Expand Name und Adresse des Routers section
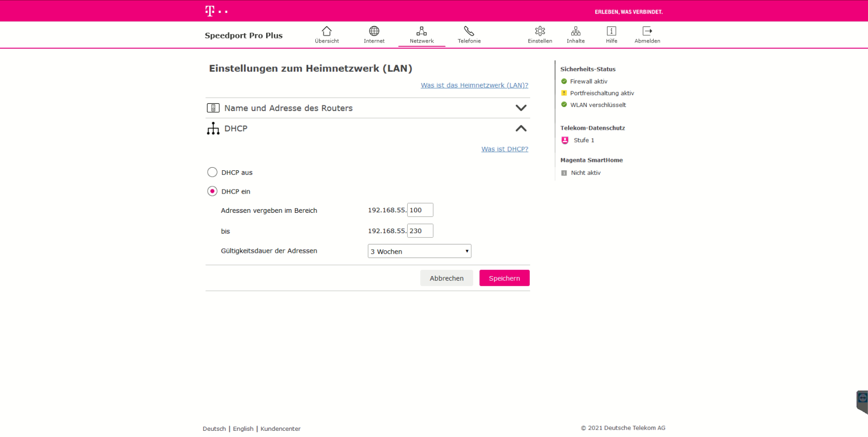 [x=521, y=108]
